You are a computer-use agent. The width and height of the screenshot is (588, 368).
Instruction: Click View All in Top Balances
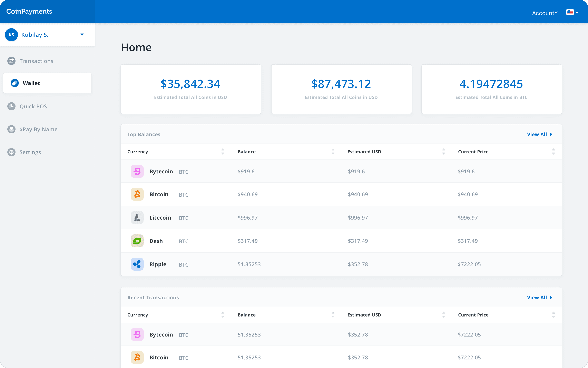540,134
